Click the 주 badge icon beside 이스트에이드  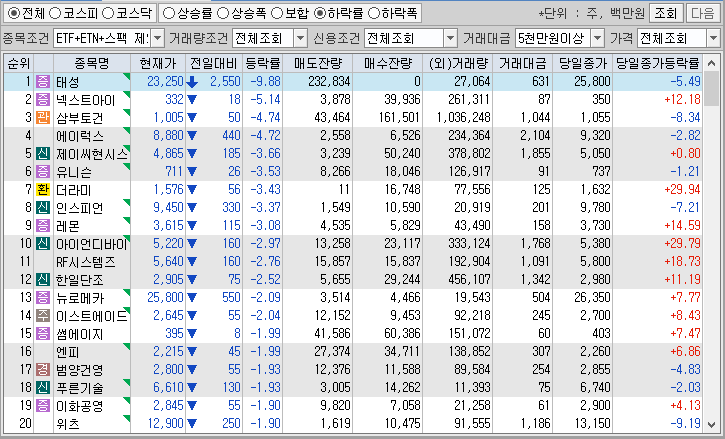pyautogui.click(x=43, y=315)
